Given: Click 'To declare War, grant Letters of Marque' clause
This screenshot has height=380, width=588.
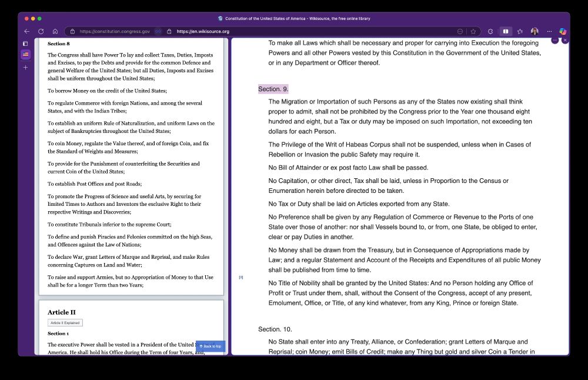Looking at the screenshot, I should (128, 261).
